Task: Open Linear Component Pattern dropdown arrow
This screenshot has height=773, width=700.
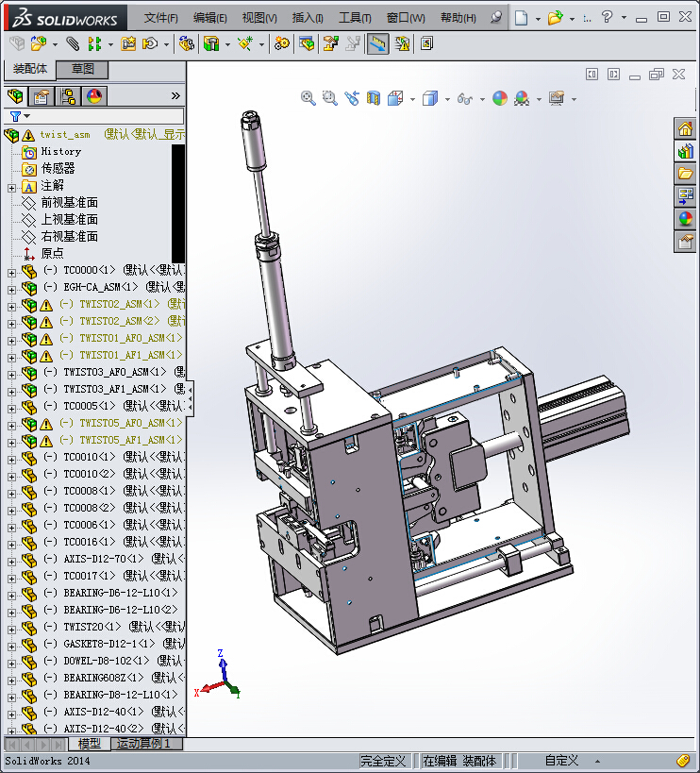Action: pos(110,45)
